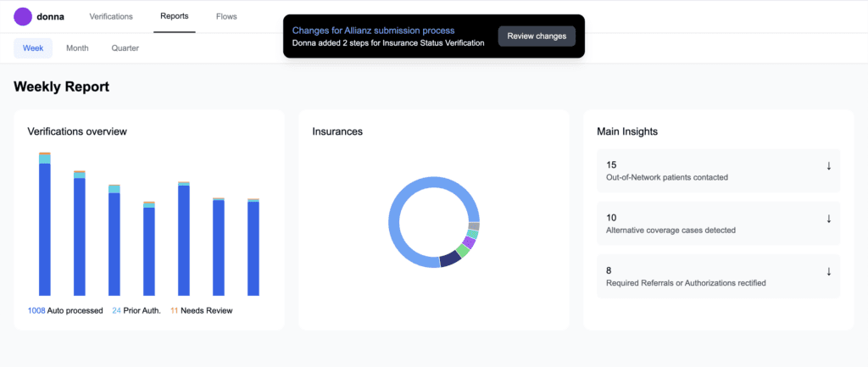Select the Reports tab
Viewport: 868px width, 367px height.
174,16
